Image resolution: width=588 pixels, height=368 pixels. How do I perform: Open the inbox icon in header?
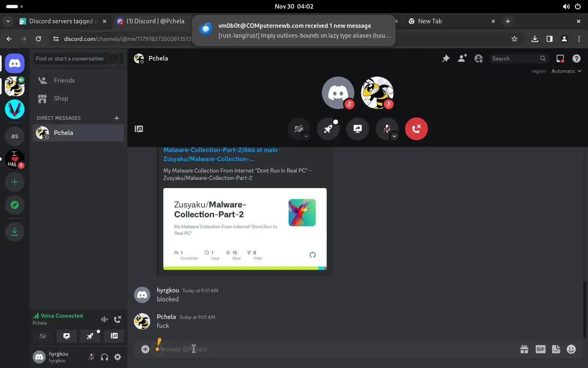pyautogui.click(x=560, y=58)
